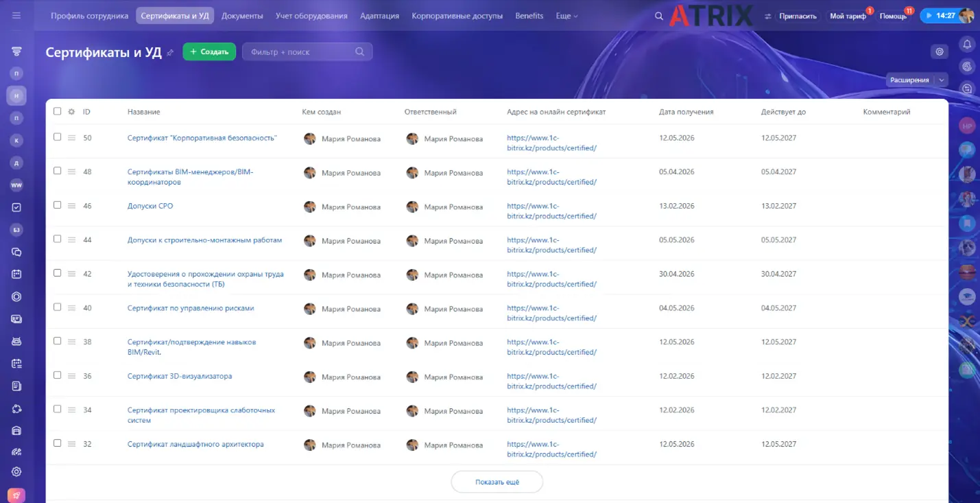The height and width of the screenshot is (503, 980).
Task: Click inside the Фильтр + поиск field
Action: 307,51
